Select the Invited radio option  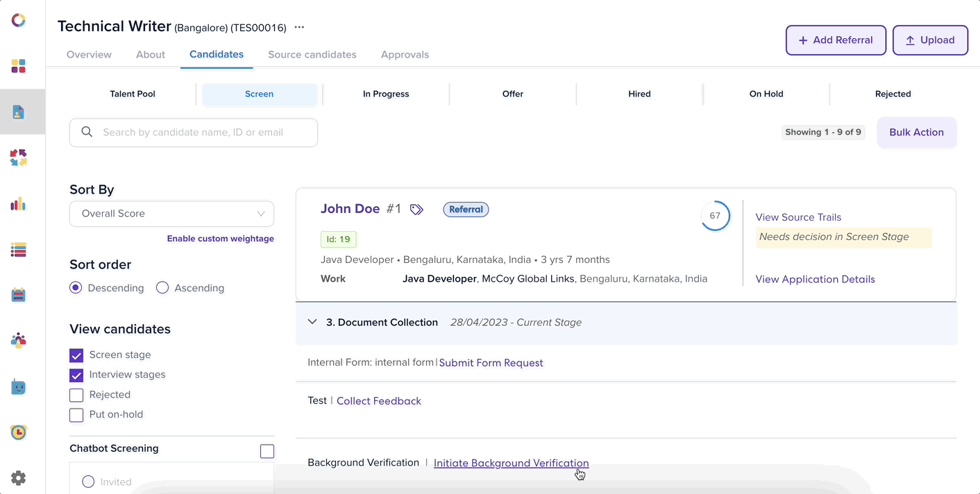pyautogui.click(x=88, y=482)
